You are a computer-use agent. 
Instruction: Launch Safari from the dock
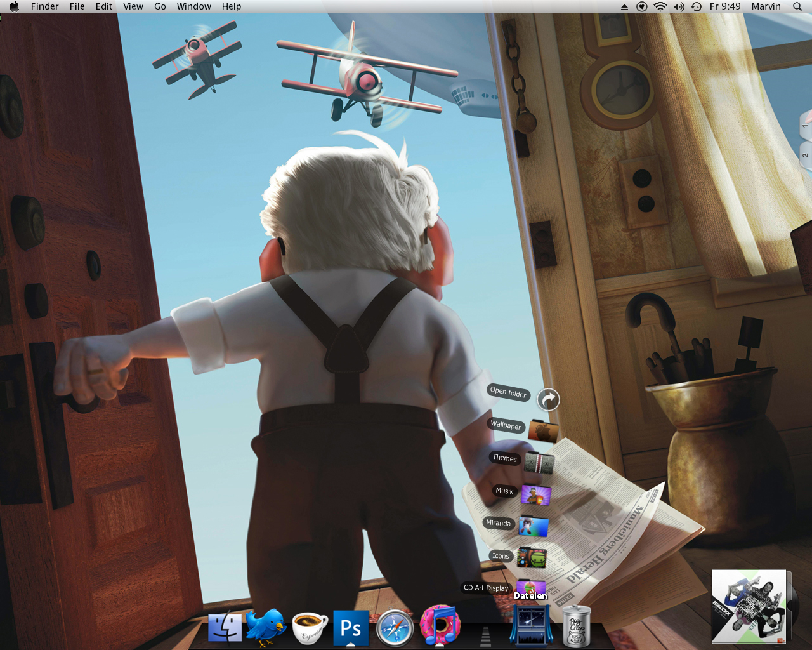[x=394, y=628]
